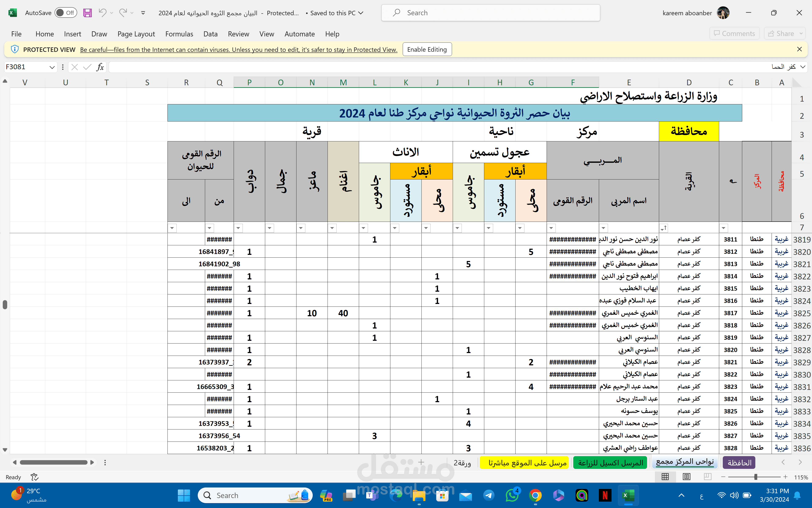Select row 3825 header
Screen dimensions: 812x508
(802, 313)
